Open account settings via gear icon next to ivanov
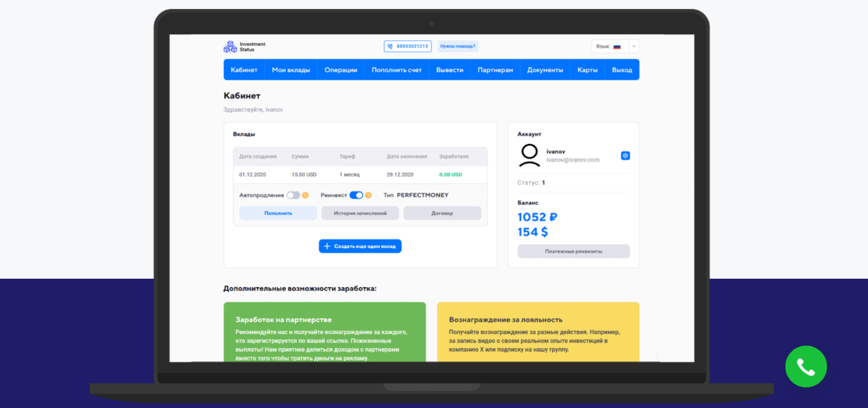 click(x=625, y=155)
